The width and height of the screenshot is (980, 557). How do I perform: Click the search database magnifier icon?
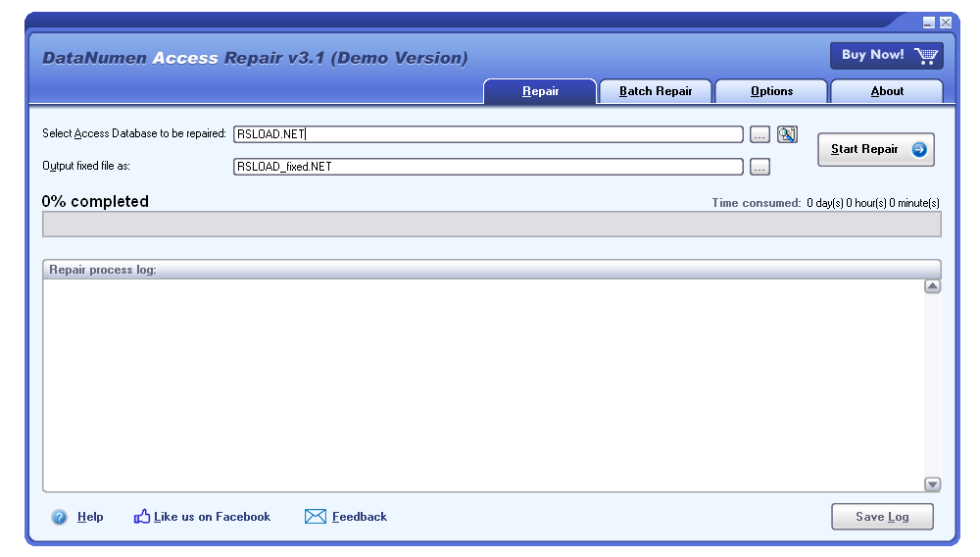coord(787,133)
